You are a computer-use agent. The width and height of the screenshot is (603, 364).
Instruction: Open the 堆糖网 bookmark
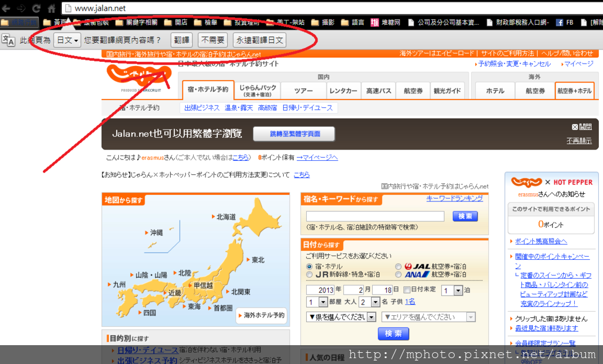click(x=385, y=22)
